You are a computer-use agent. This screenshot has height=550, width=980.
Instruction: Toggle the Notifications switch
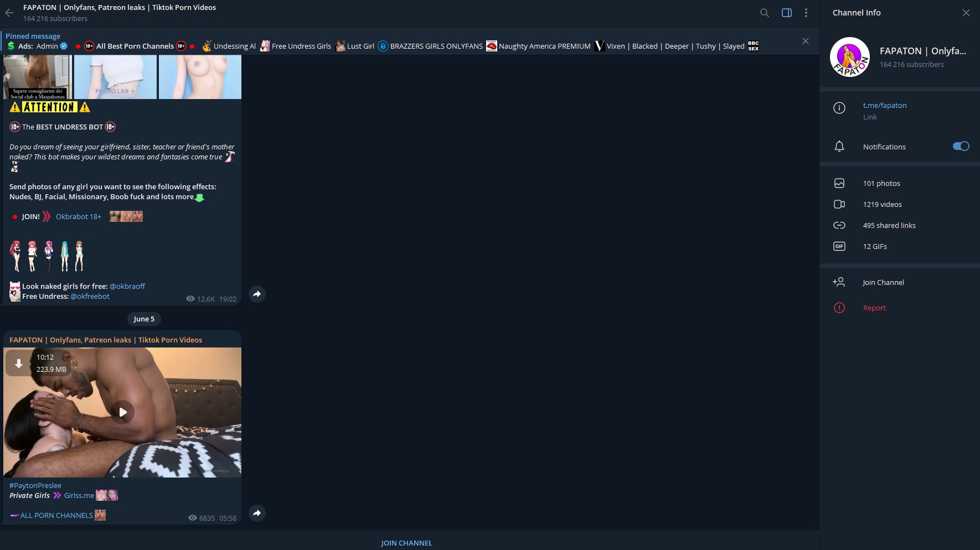[x=961, y=146]
